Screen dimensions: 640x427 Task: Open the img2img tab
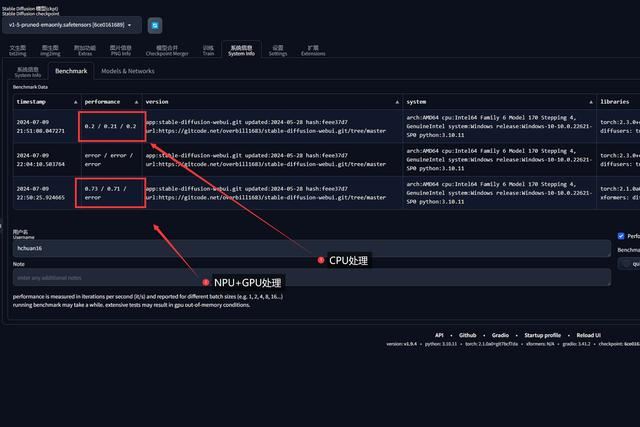(49, 50)
